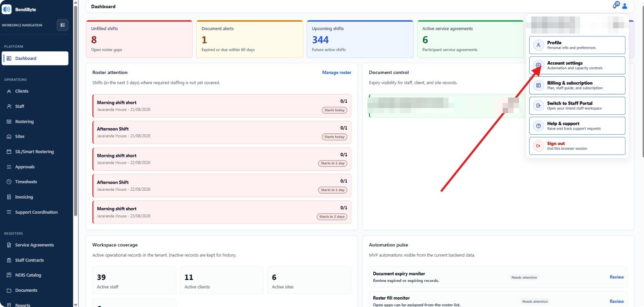
Task: Click the Profile person icon in menu
Action: point(539,45)
